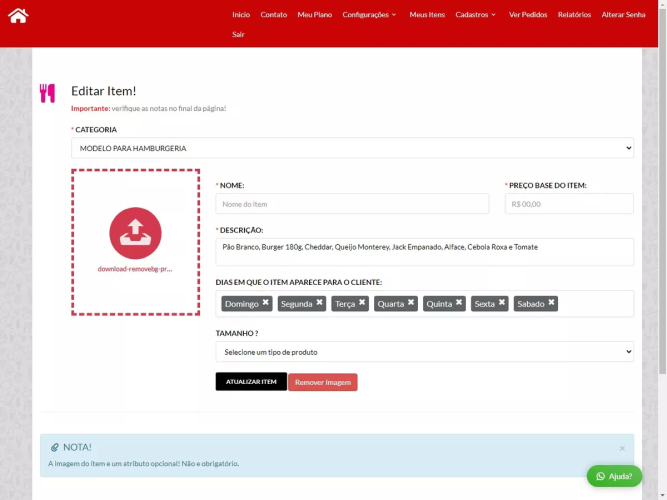Expand the Configurações menu
This screenshot has width=667, height=500.
(369, 15)
